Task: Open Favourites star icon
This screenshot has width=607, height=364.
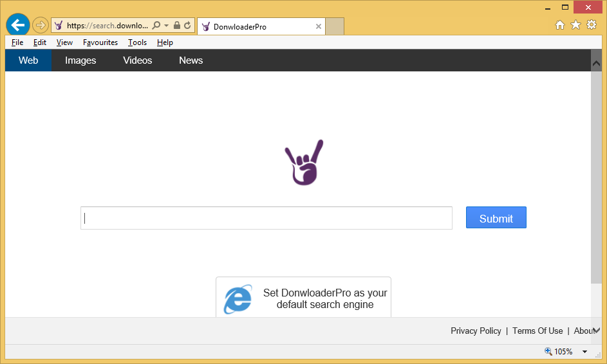Action: coord(575,25)
